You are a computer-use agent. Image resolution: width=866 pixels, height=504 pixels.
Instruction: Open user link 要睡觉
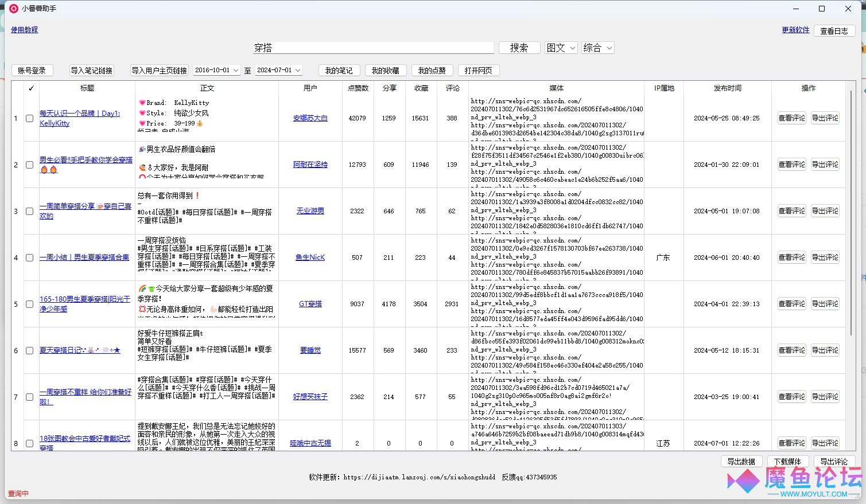tap(310, 350)
